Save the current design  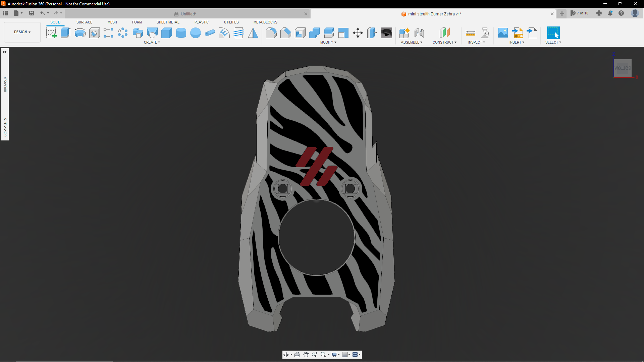click(x=31, y=13)
